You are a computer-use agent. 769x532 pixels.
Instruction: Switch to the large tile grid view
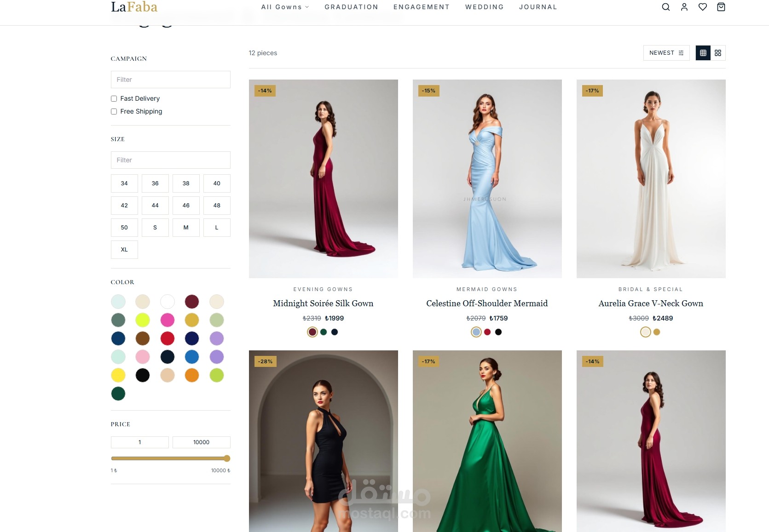718,53
